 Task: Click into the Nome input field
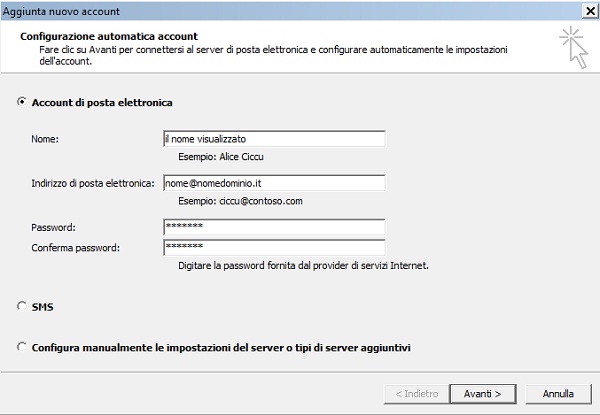[274, 139]
